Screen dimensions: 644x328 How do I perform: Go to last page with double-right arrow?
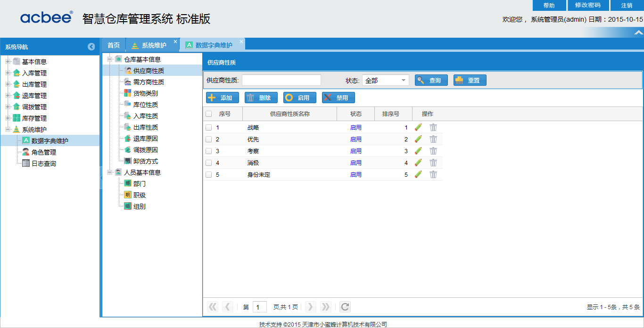pos(325,307)
